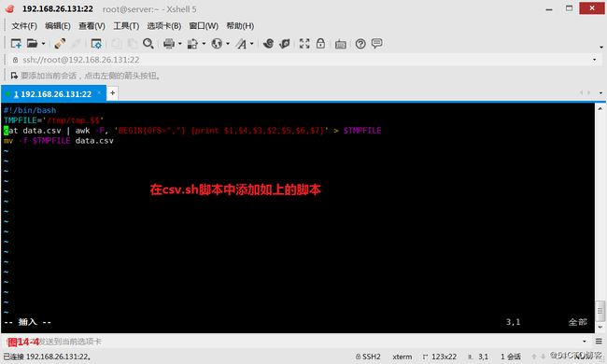Open the 选项卡(B) menu
607x364 pixels.
[163, 26]
